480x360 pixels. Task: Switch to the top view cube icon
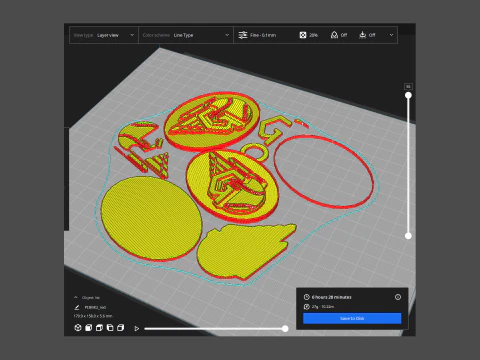[x=99, y=328]
